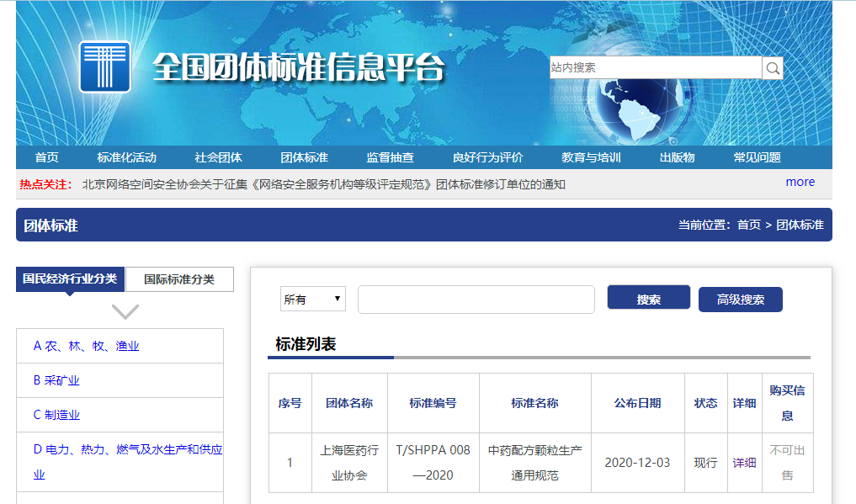
Task: Open the 常见问题 menu item
Action: tap(758, 157)
